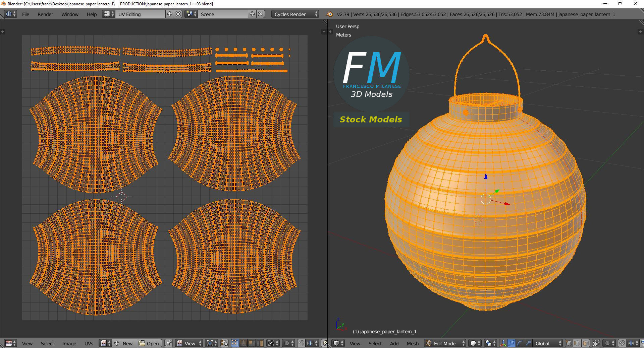Open UV editor pivot point dropdown
644x348 pixels.
click(x=211, y=343)
